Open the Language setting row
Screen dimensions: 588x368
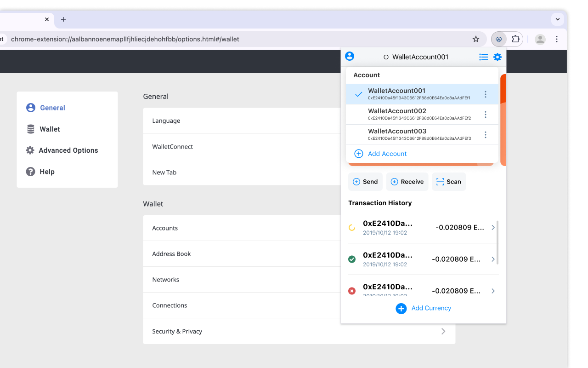(x=242, y=121)
